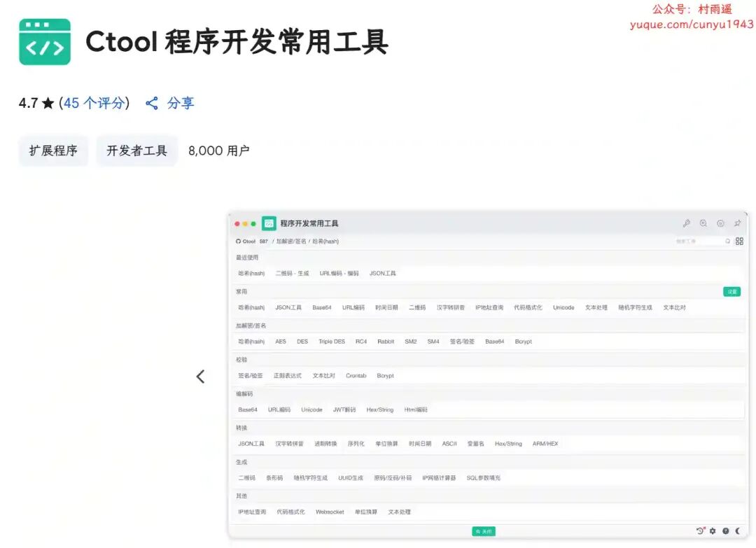Open the ASCII tool
The width and height of the screenshot is (756, 548).
coord(449,444)
